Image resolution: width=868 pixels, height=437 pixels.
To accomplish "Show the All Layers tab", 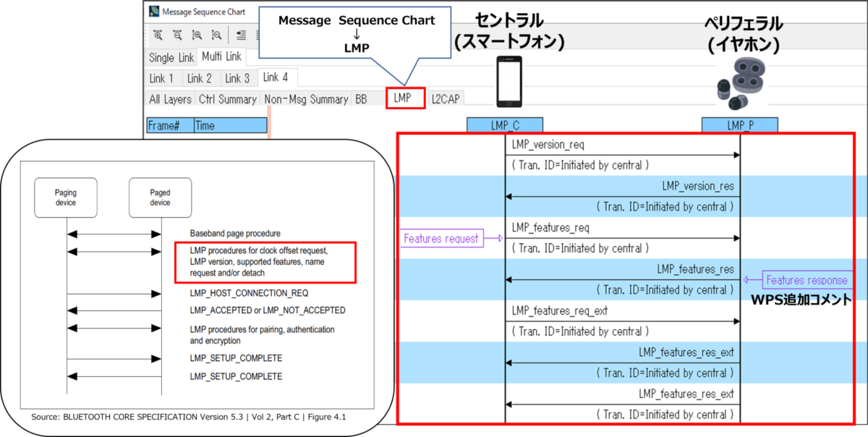I will [x=170, y=99].
